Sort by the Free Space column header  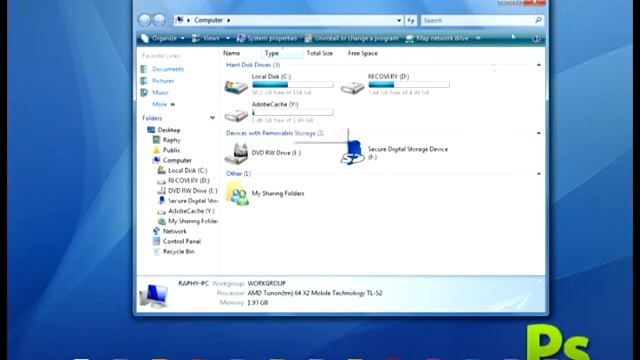pyautogui.click(x=362, y=53)
